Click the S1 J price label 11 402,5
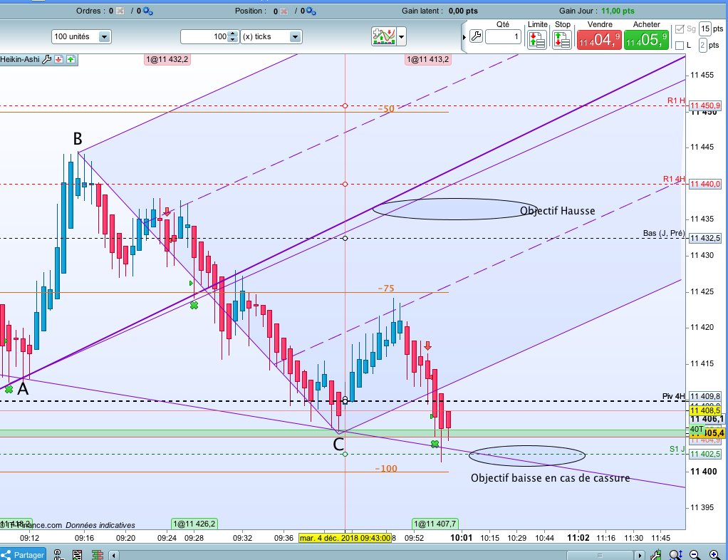This screenshot has width=728, height=560. [x=705, y=454]
